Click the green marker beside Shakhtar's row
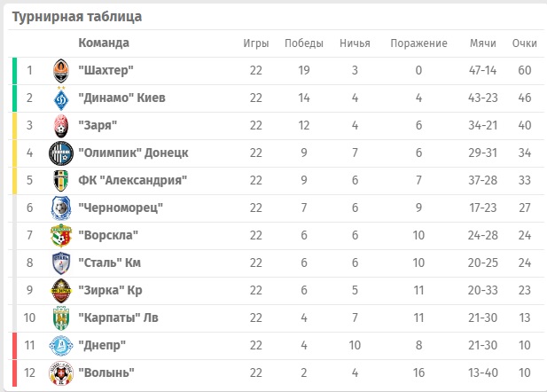Screen dimensions: 547x392 click(x=15, y=71)
